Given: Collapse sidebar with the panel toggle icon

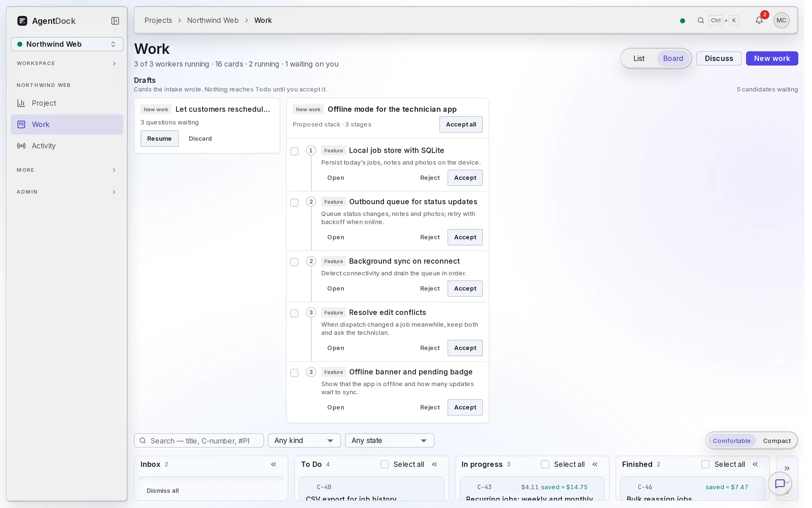Looking at the screenshot, I should click(115, 21).
